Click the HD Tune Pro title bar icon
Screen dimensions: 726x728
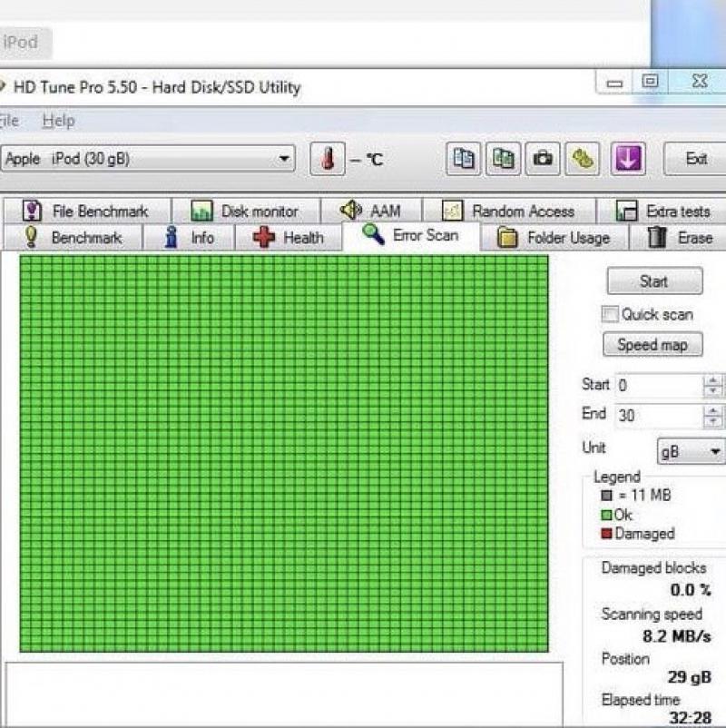tap(3, 87)
